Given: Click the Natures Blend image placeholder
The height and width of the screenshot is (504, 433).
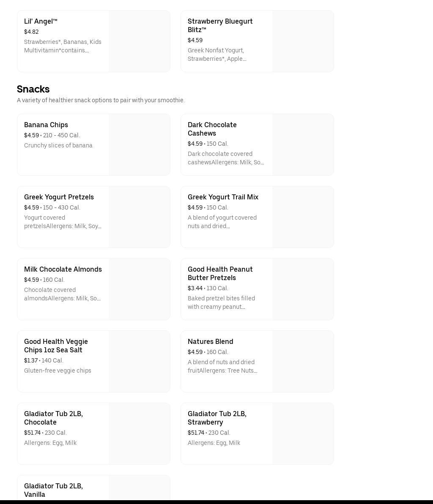Looking at the screenshot, I should (x=303, y=361).
